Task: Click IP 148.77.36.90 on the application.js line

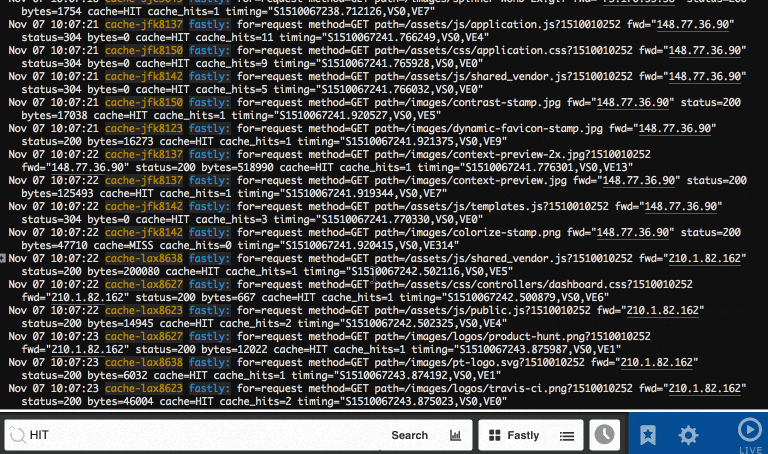Action: pyautogui.click(x=693, y=24)
